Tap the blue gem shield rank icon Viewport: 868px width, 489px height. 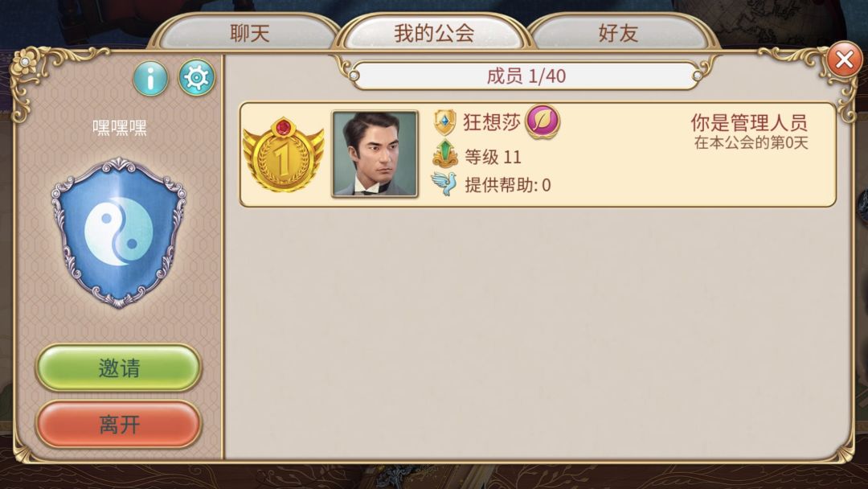point(445,122)
